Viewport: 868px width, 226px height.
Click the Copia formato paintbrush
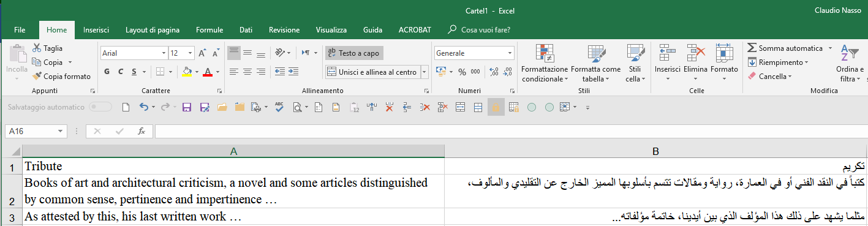pos(37,77)
